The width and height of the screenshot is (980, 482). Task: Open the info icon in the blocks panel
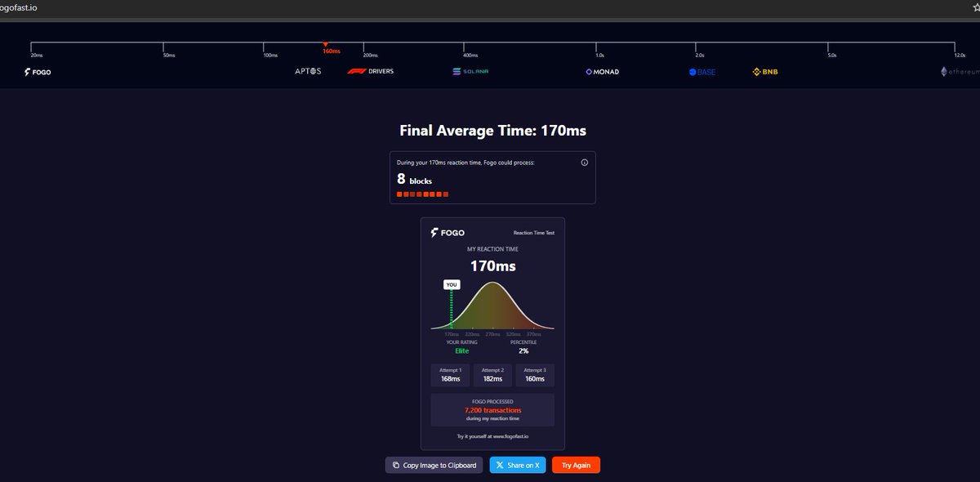point(585,163)
